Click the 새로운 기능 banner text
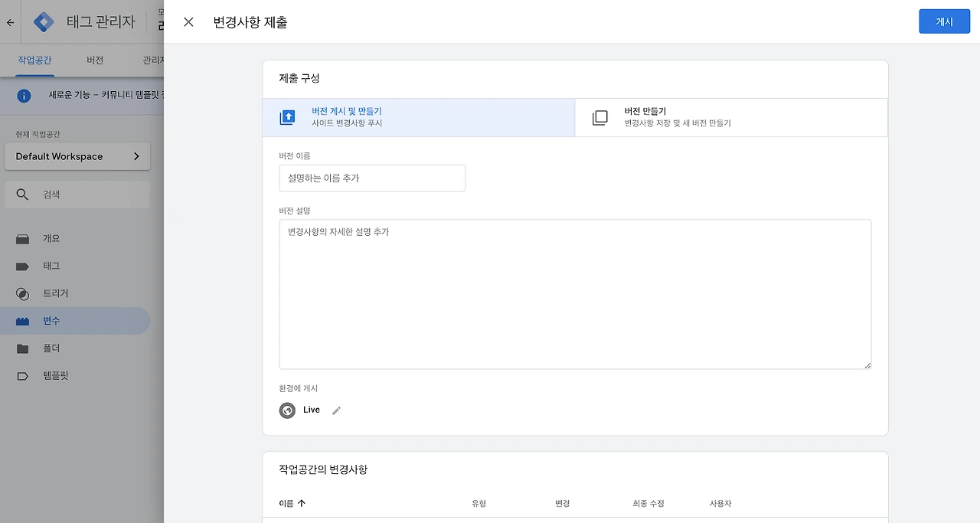 (x=106, y=96)
